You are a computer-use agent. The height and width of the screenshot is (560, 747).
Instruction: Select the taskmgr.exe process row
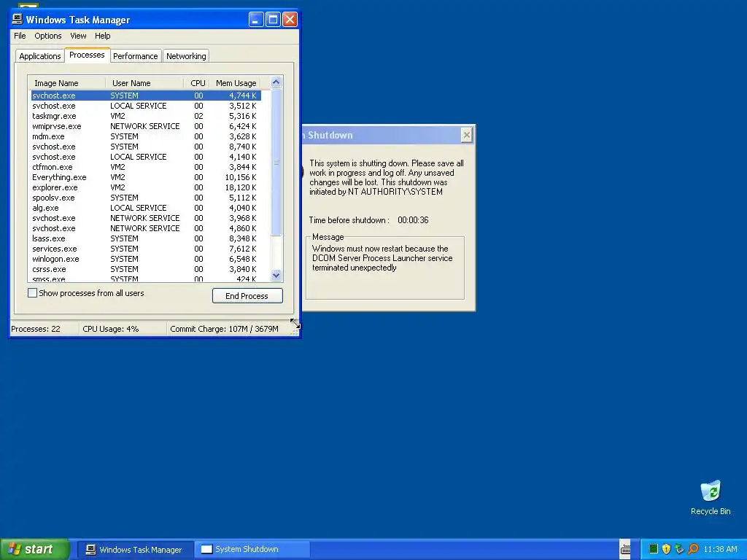[x=146, y=116]
